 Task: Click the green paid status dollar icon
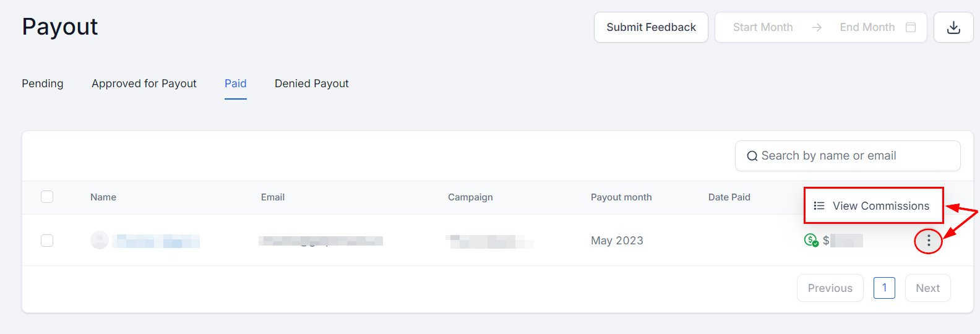coord(810,240)
